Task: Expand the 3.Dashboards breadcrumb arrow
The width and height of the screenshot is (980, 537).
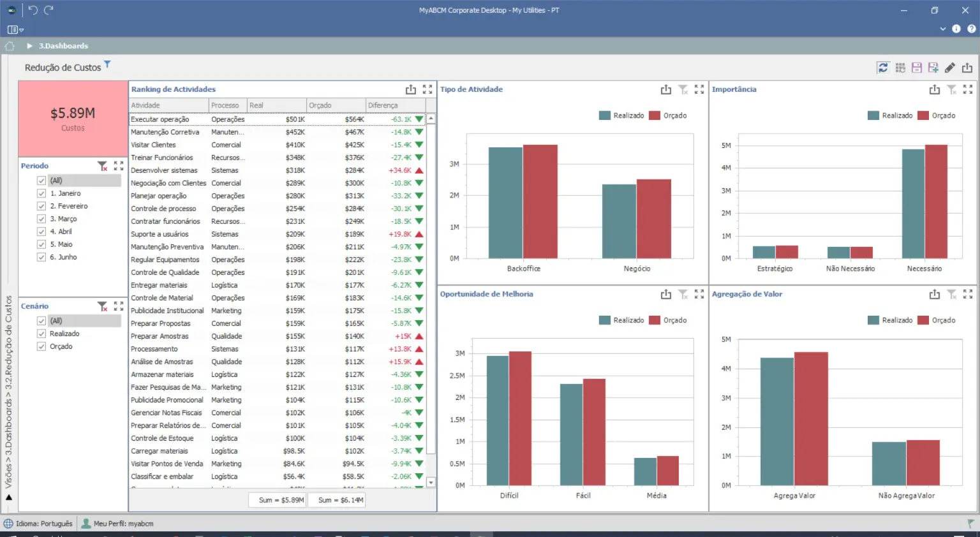Action: (x=29, y=46)
